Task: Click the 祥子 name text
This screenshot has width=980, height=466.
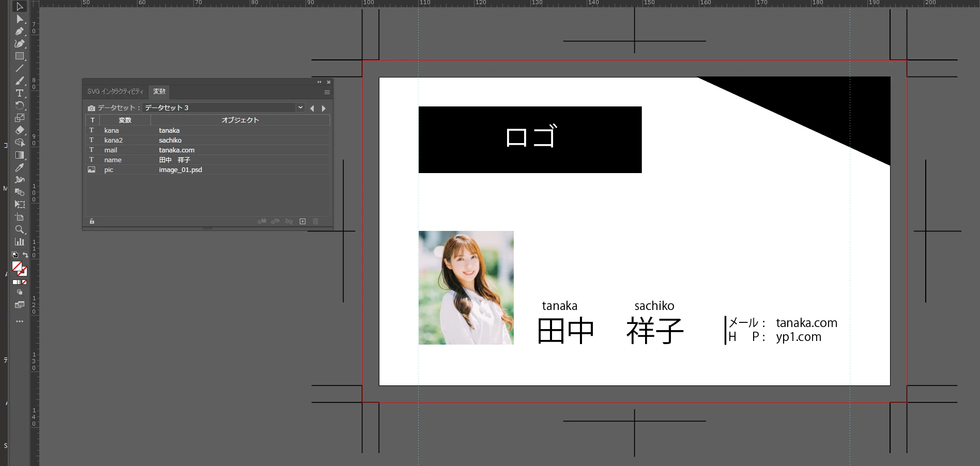Action: point(655,331)
